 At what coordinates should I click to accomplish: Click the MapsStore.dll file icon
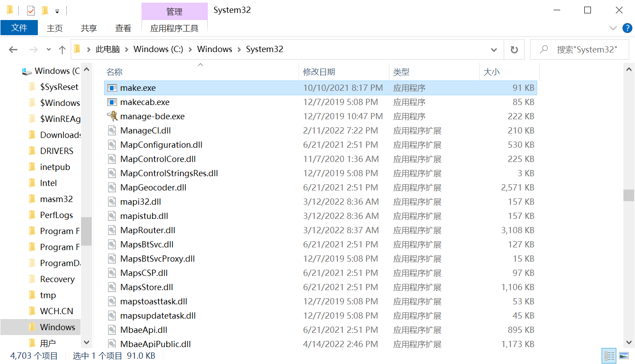click(112, 287)
